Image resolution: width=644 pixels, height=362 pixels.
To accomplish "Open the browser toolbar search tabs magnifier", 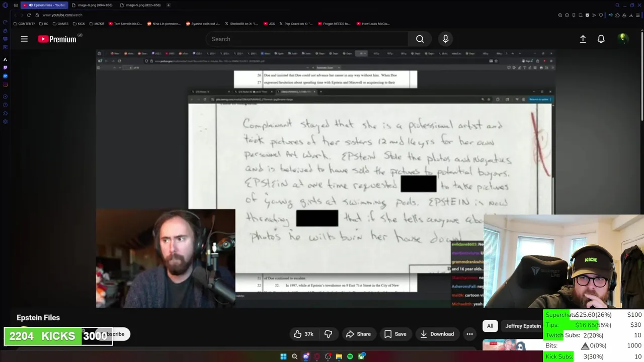I will tap(617, 5).
